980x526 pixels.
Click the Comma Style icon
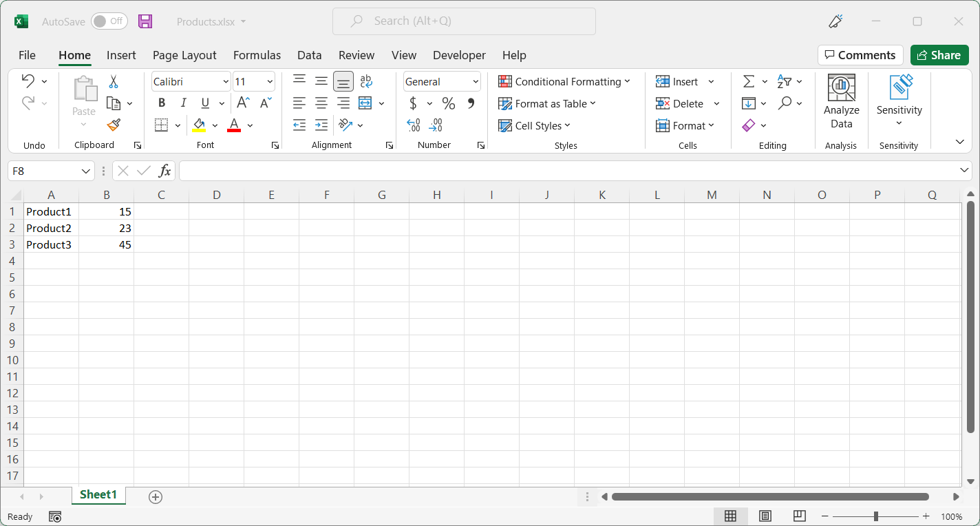point(471,103)
